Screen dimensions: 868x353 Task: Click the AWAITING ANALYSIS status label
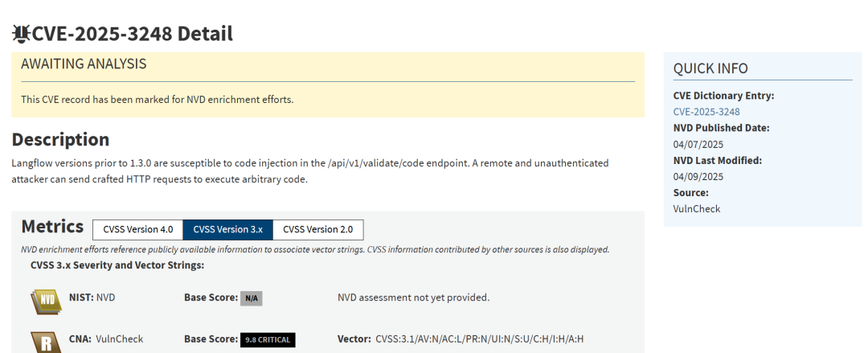(x=84, y=64)
